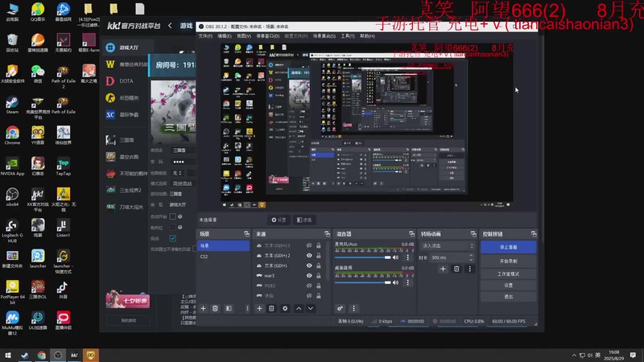Add a scene transition with plus icon
Viewport: 644px width, 362px height.
443,269
